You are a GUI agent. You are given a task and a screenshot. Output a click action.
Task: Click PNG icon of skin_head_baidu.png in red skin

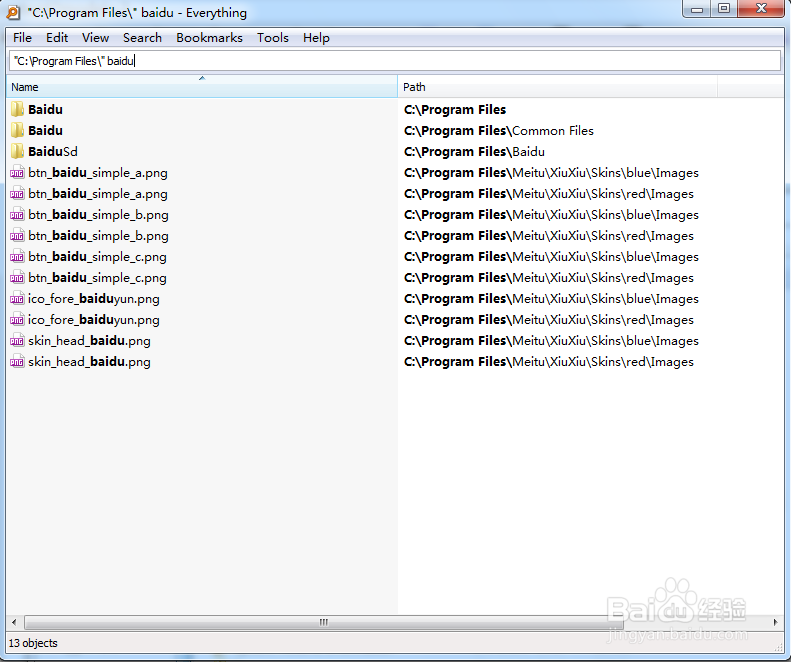pyautogui.click(x=17, y=362)
